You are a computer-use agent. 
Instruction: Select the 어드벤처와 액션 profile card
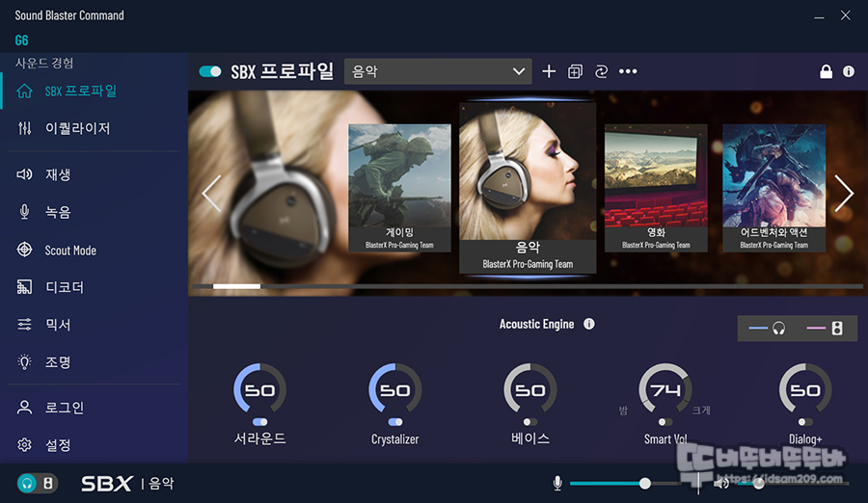(x=773, y=188)
